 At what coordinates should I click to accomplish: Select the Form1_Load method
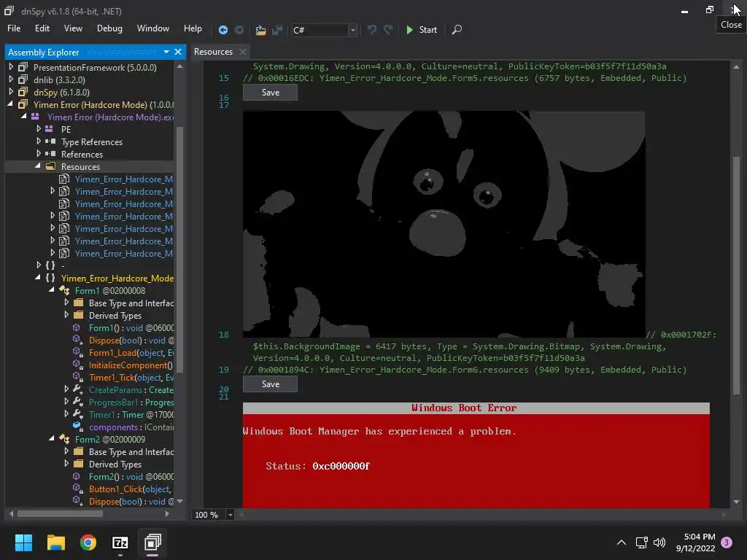[131, 353]
